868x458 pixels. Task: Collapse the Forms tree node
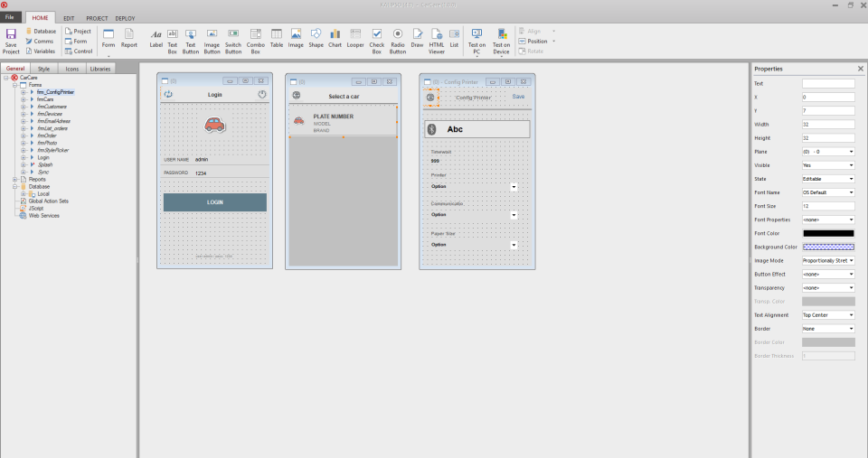click(15, 85)
